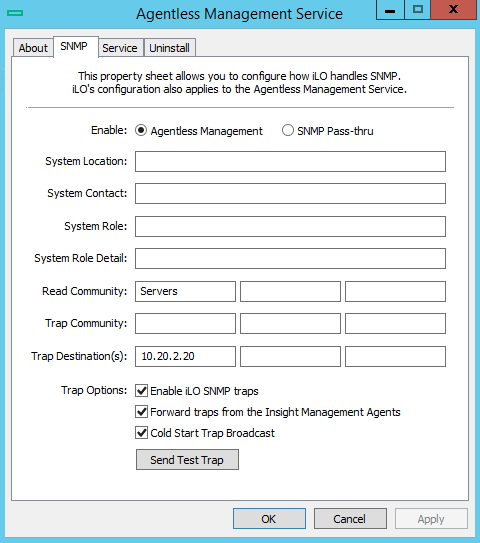Screen dimensions: 480x543
Task: Uncheck Forward traps from Insight Management Agents
Action: click(x=141, y=412)
